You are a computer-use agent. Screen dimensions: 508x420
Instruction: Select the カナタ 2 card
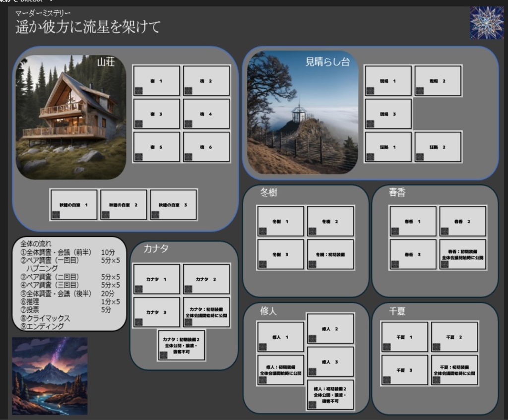coord(205,279)
